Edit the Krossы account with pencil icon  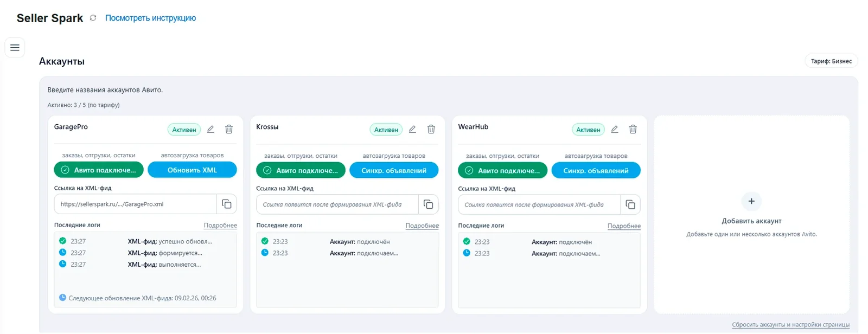coord(412,129)
